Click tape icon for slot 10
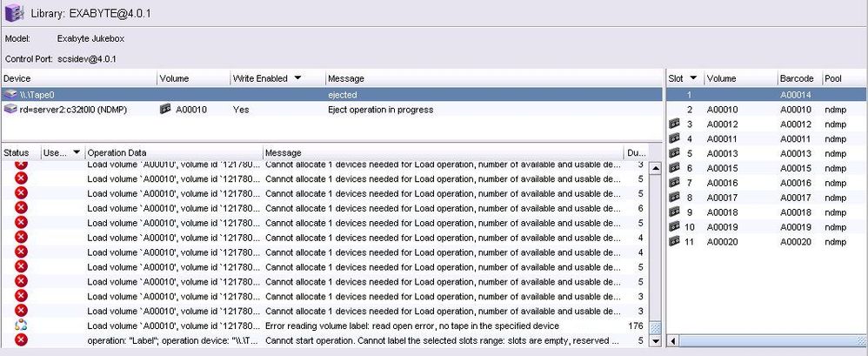The width and height of the screenshot is (868, 356). [x=674, y=226]
